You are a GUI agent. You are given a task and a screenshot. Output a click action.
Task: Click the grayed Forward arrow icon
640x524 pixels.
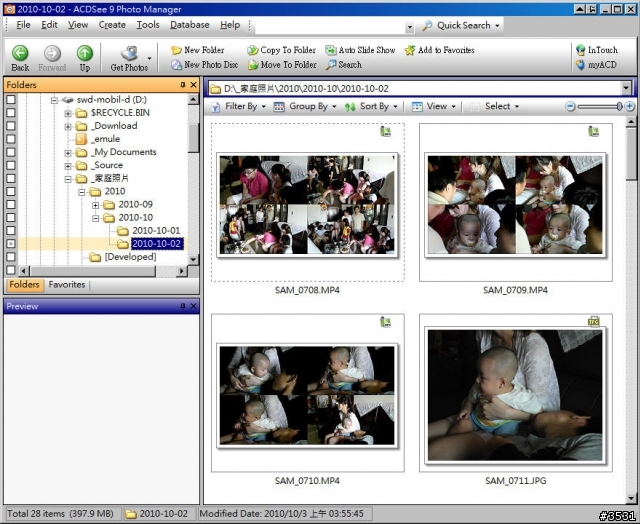52,53
